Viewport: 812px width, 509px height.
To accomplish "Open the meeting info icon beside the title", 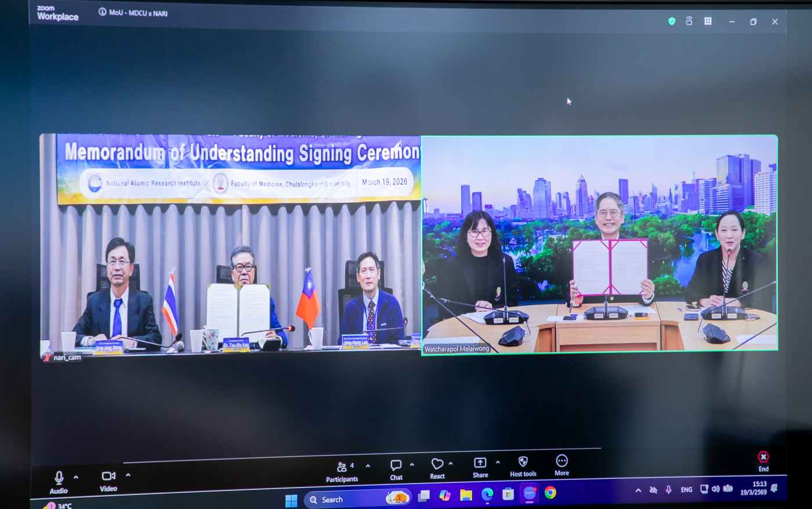I will 102,12.
